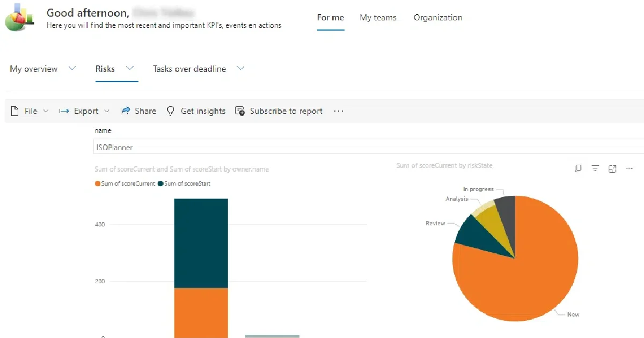This screenshot has width=644, height=338.
Task: Click the ISOPlanner name slicer field
Action: [x=369, y=147]
